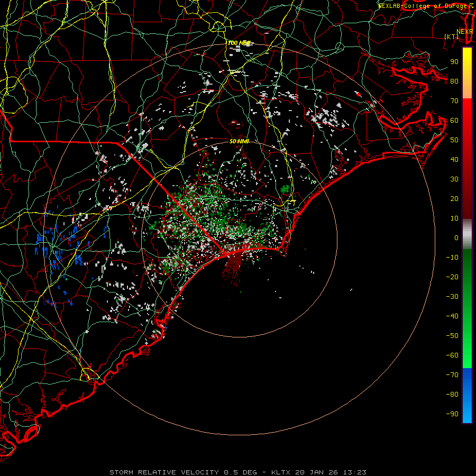
Task: Click the positive 90 value on the velocity scale
Action: [x=454, y=62]
